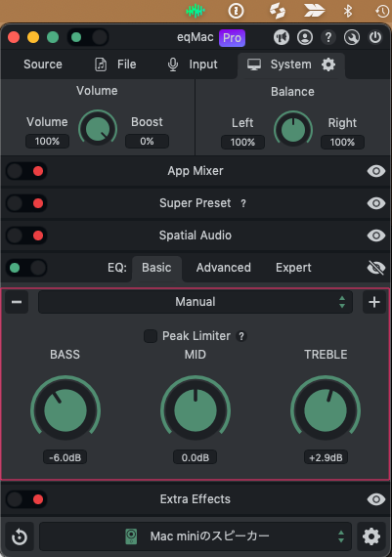Enable the App Mixer toggle
Viewport: 392px width, 557px height.
[26, 171]
